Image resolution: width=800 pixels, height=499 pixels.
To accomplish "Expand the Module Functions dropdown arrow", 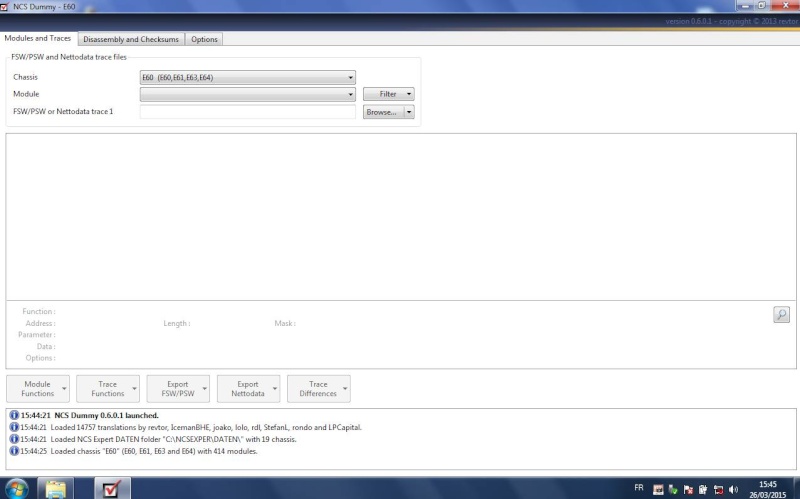I will point(64,389).
